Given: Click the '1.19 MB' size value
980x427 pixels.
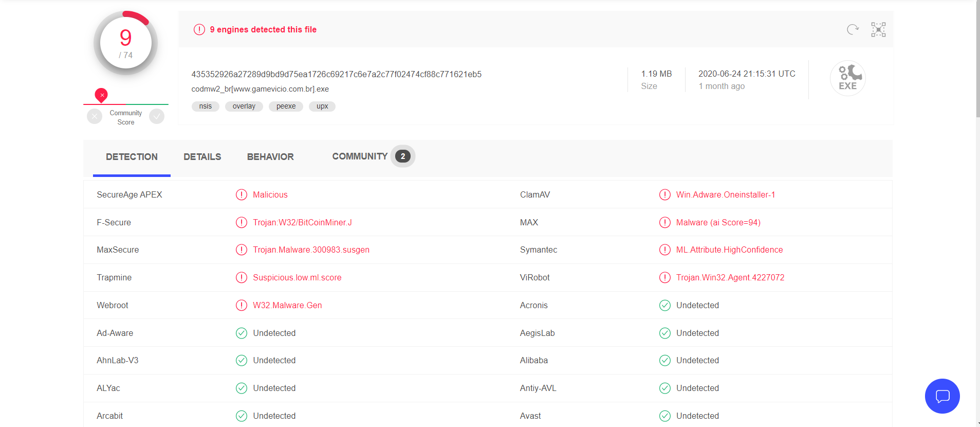Looking at the screenshot, I should coord(656,74).
